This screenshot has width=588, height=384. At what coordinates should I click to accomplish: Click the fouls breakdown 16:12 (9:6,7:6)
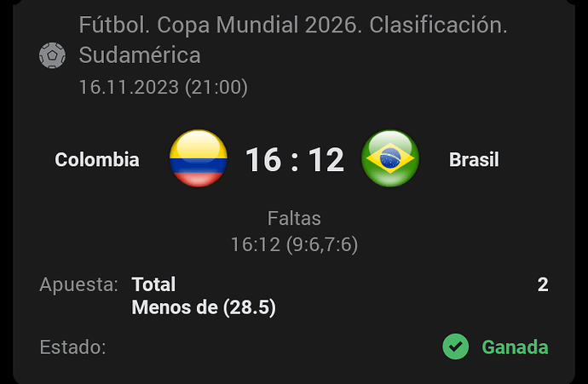click(x=294, y=244)
